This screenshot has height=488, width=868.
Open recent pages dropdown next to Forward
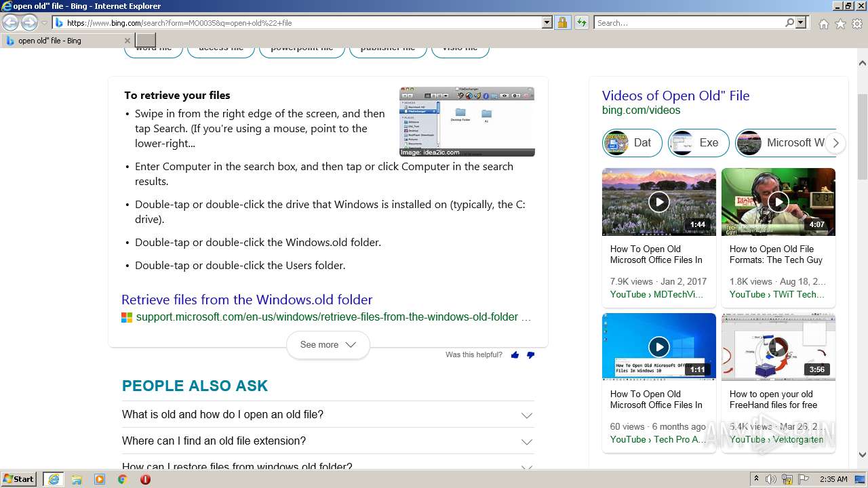pyautogui.click(x=44, y=23)
